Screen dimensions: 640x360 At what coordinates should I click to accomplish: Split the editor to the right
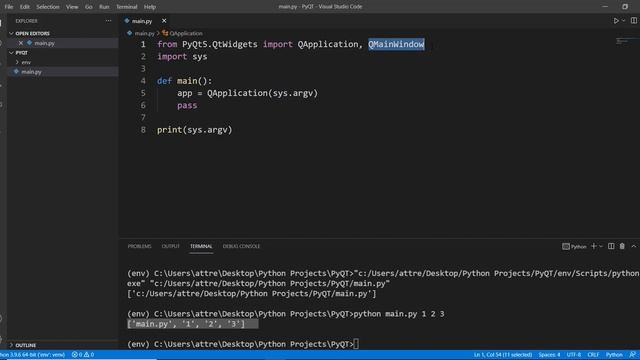coord(633,20)
